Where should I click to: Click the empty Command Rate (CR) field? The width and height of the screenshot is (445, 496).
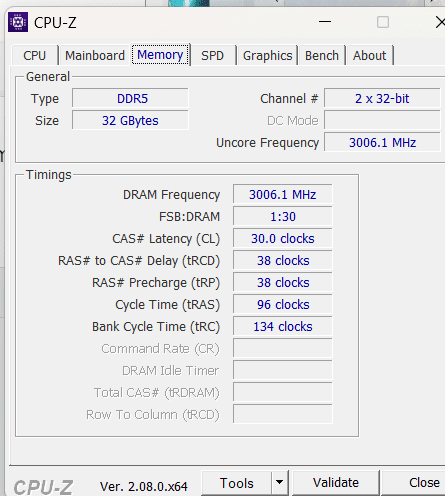click(x=283, y=349)
